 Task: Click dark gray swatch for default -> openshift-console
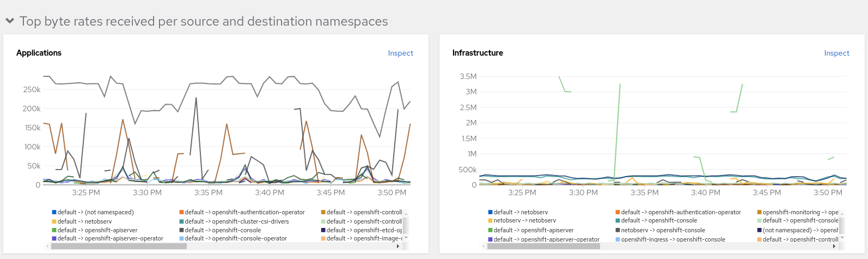click(x=181, y=230)
